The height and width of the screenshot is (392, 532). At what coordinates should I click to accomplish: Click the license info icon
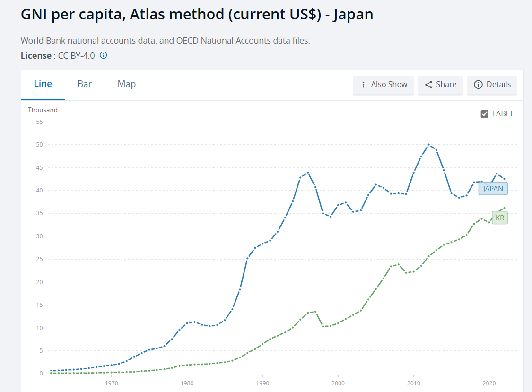(104, 55)
